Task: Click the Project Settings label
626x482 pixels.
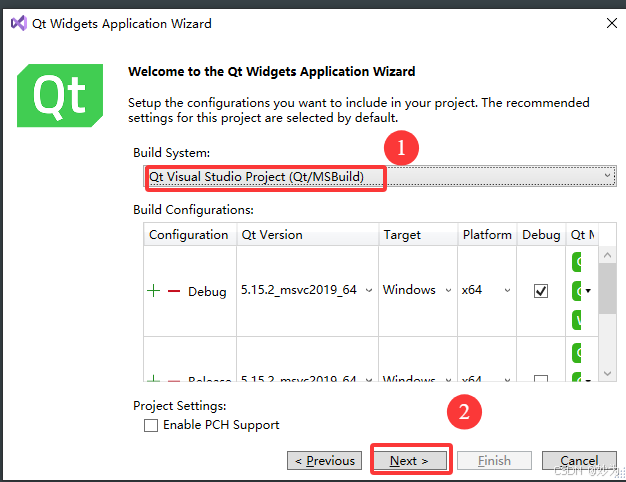Action: (x=180, y=406)
